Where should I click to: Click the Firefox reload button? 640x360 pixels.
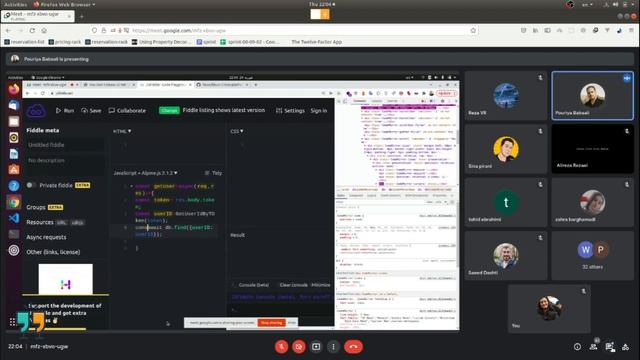coord(32,31)
